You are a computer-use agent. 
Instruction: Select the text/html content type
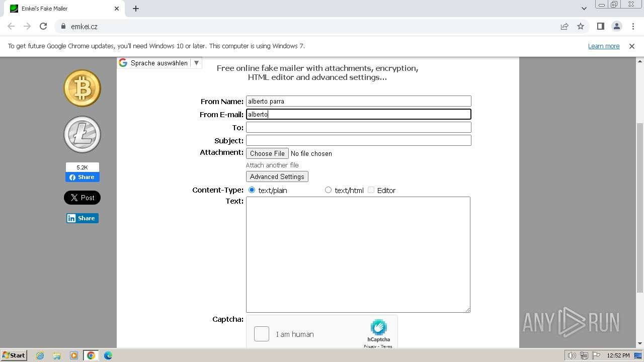pos(328,190)
